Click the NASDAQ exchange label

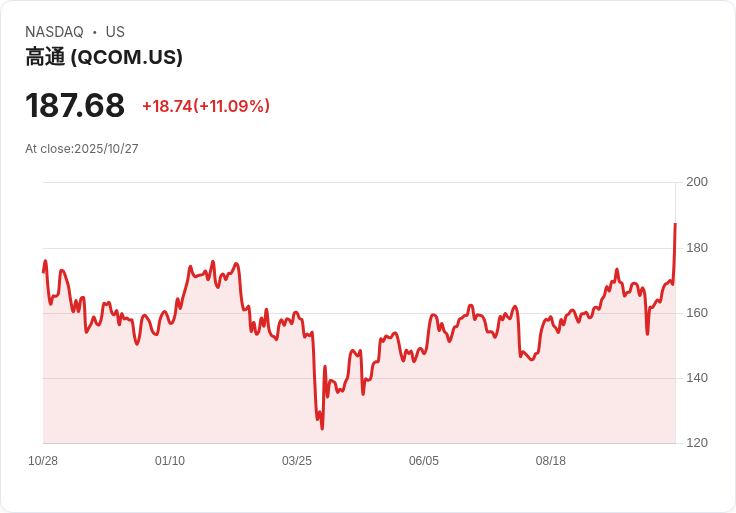point(54,32)
